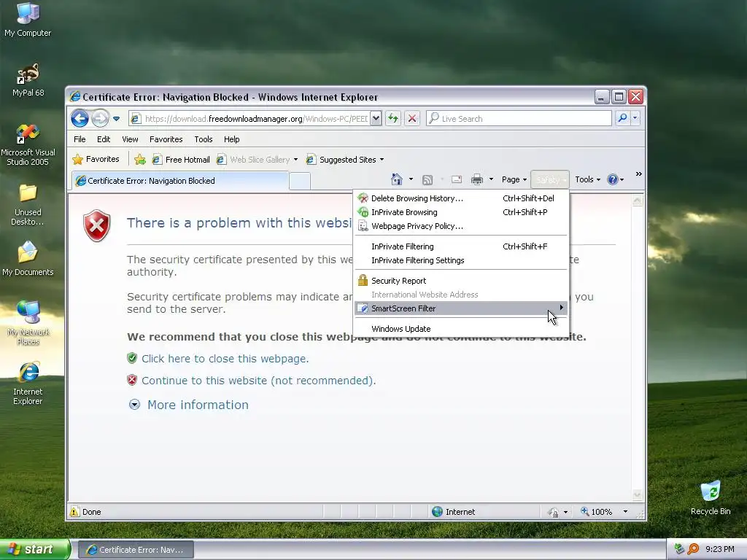Open the View menu
The image size is (747, 560).
pyautogui.click(x=130, y=139)
